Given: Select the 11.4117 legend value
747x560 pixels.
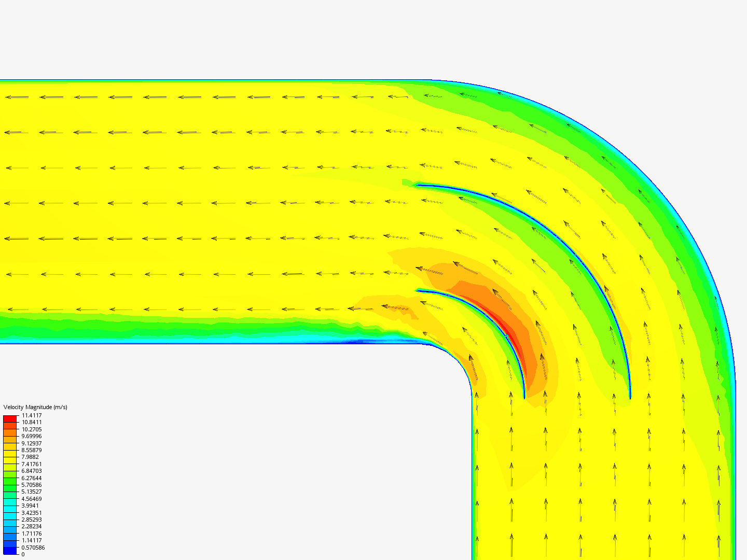Looking at the screenshot, I should (32, 415).
